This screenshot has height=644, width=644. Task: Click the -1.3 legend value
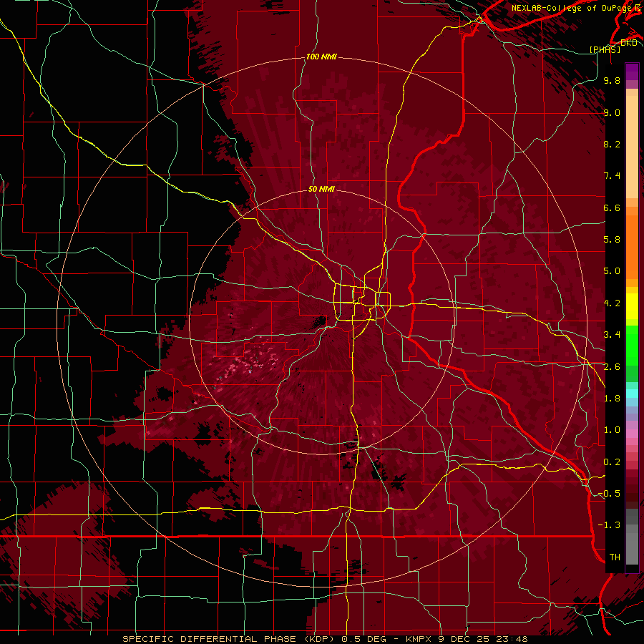tap(609, 525)
